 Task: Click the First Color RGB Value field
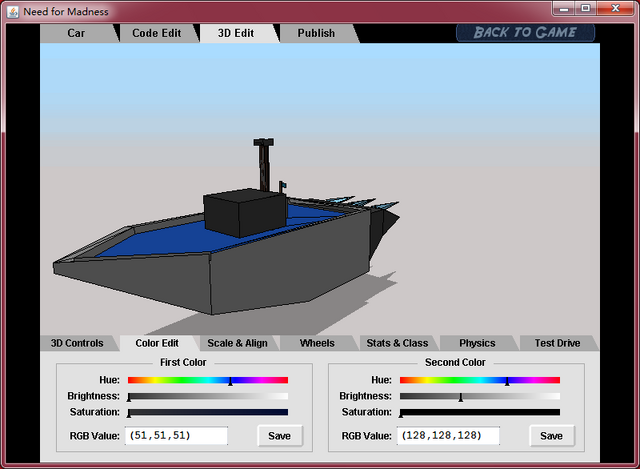pyautogui.click(x=176, y=436)
